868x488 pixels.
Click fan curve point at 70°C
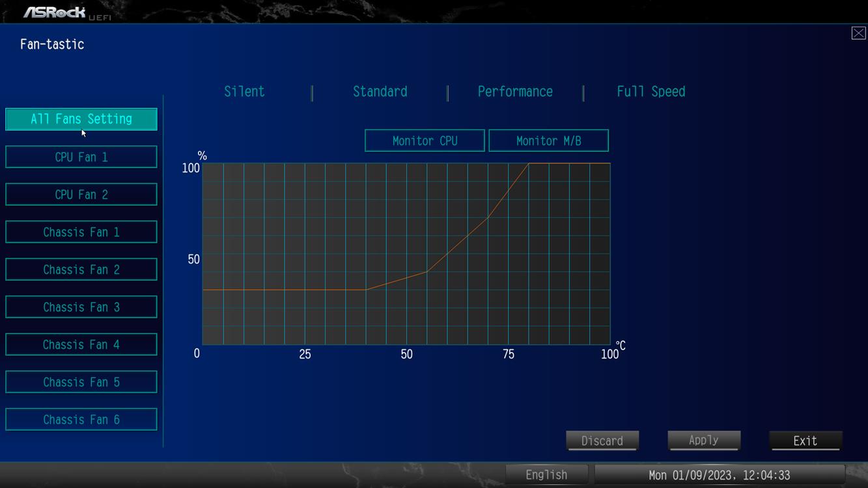pos(488,217)
